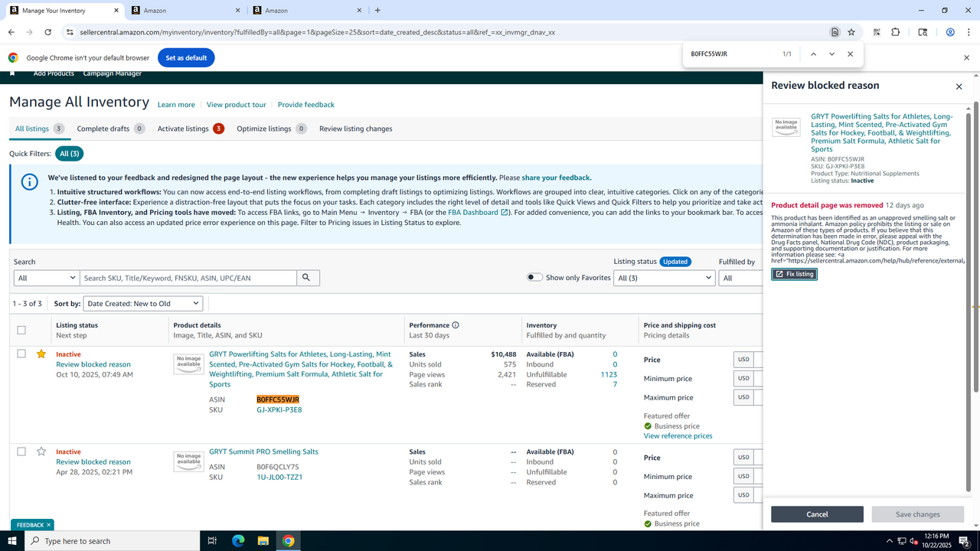
Task: Open File Explorer from the taskbar
Action: click(263, 541)
